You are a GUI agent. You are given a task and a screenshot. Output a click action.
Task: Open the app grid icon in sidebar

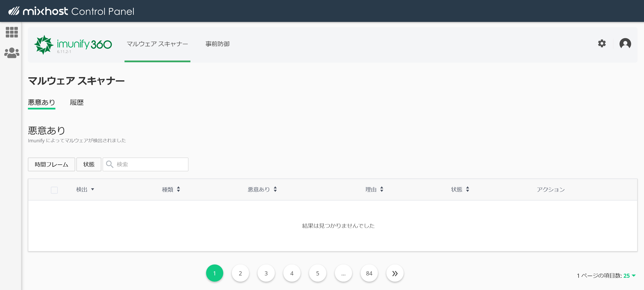tap(12, 32)
